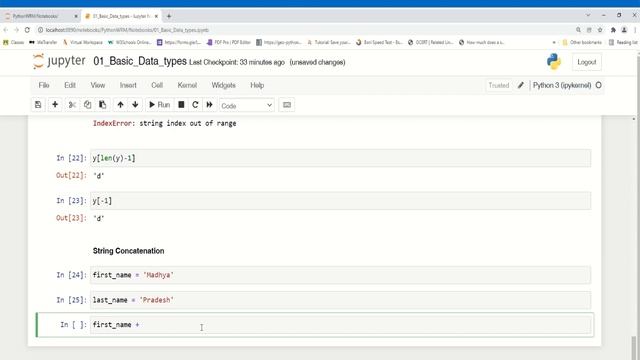Click the active cell with first_name +
Viewport: 640px width, 360px height.
340,325
